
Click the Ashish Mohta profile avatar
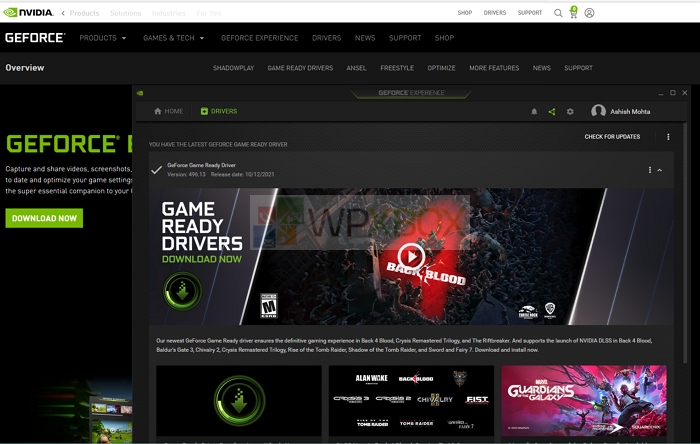pyautogui.click(x=598, y=111)
